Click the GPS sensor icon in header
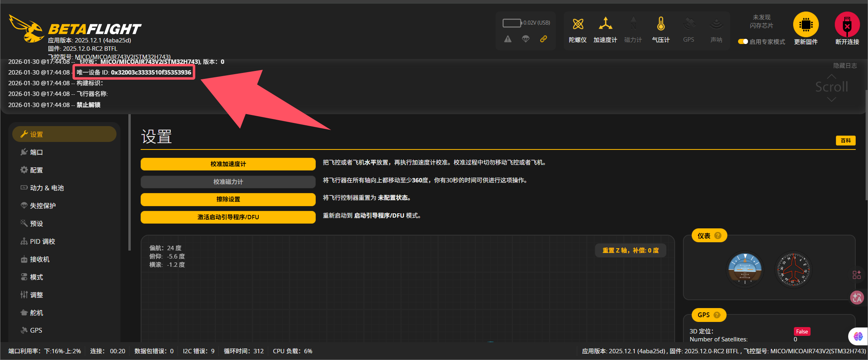 (689, 24)
